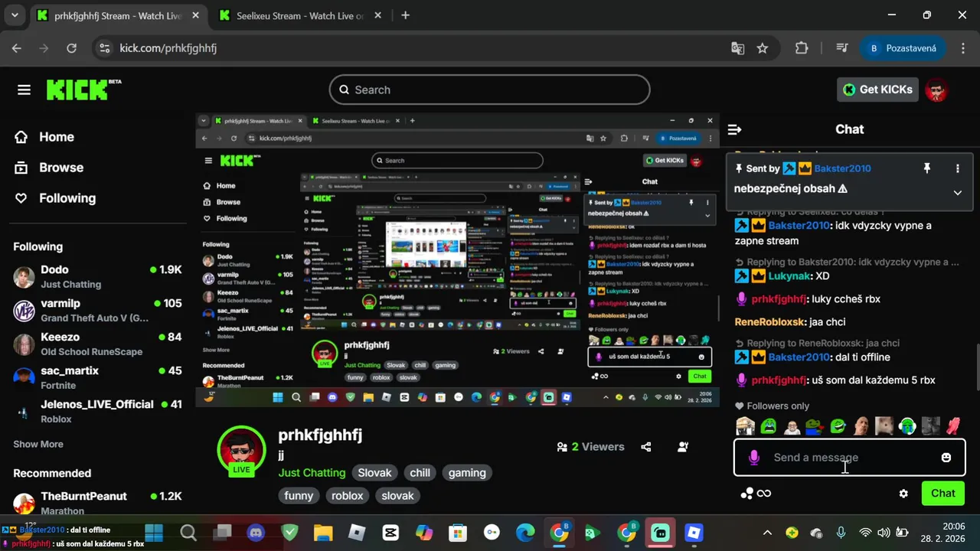
Task: Click the Just Chatting category link
Action: [312, 473]
